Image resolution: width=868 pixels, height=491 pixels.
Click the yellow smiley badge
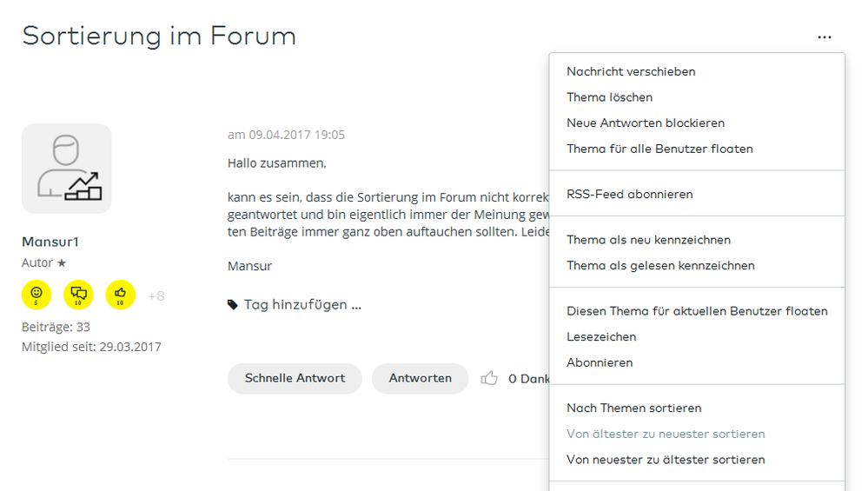tap(36, 295)
